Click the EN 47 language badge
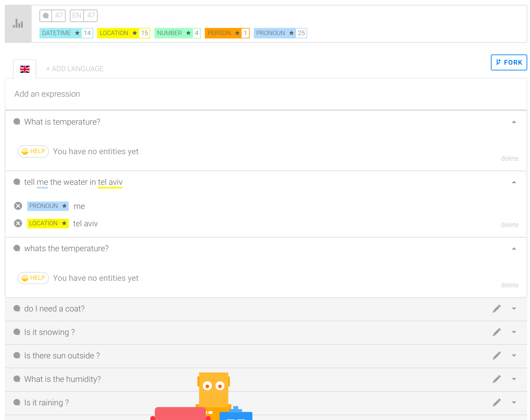 pyautogui.click(x=84, y=16)
